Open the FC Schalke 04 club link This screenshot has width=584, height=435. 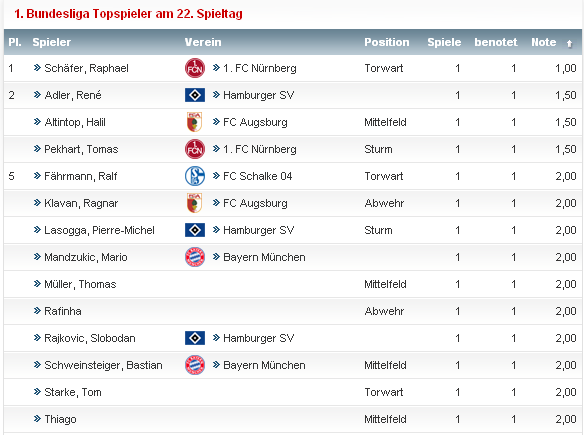click(257, 176)
